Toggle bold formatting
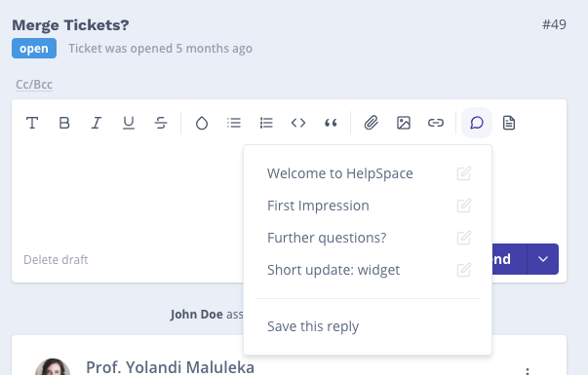Image resolution: width=588 pixels, height=375 pixels. click(64, 123)
